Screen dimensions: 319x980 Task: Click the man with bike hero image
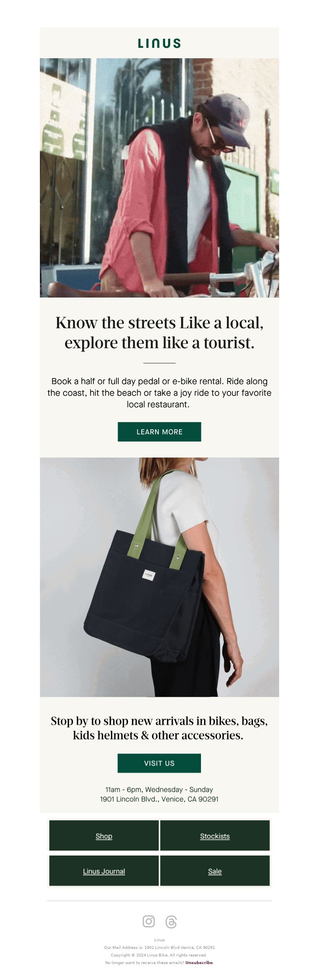[159, 178]
